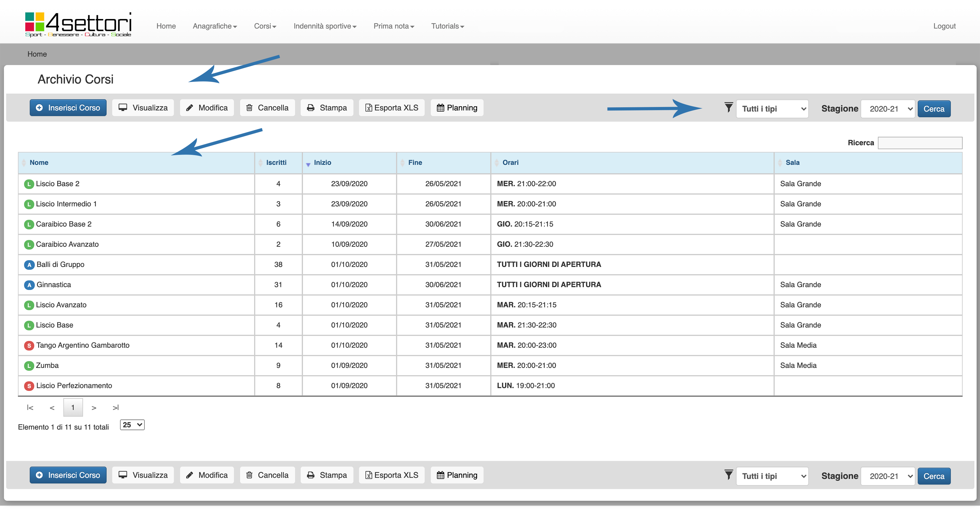The width and height of the screenshot is (980, 526).
Task: Expand Anagrafiche menu
Action: [x=215, y=26]
